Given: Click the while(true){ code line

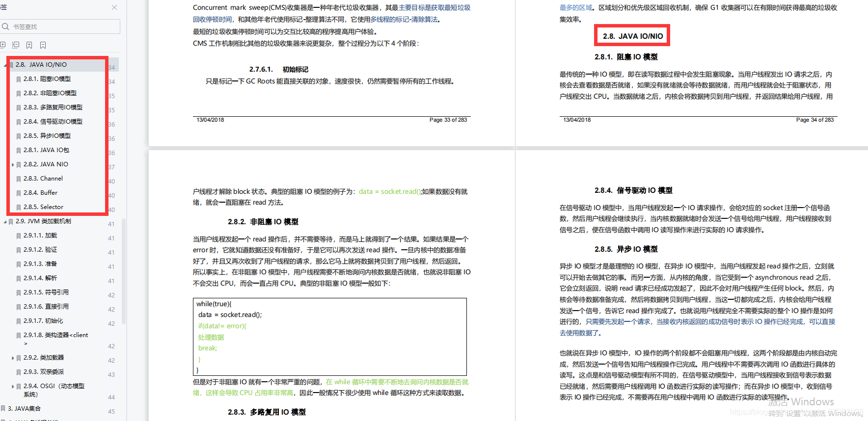Looking at the screenshot, I should [214, 304].
